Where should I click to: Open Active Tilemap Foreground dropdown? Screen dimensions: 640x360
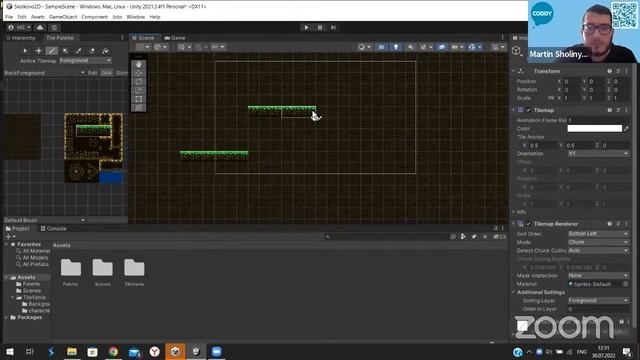coord(85,60)
